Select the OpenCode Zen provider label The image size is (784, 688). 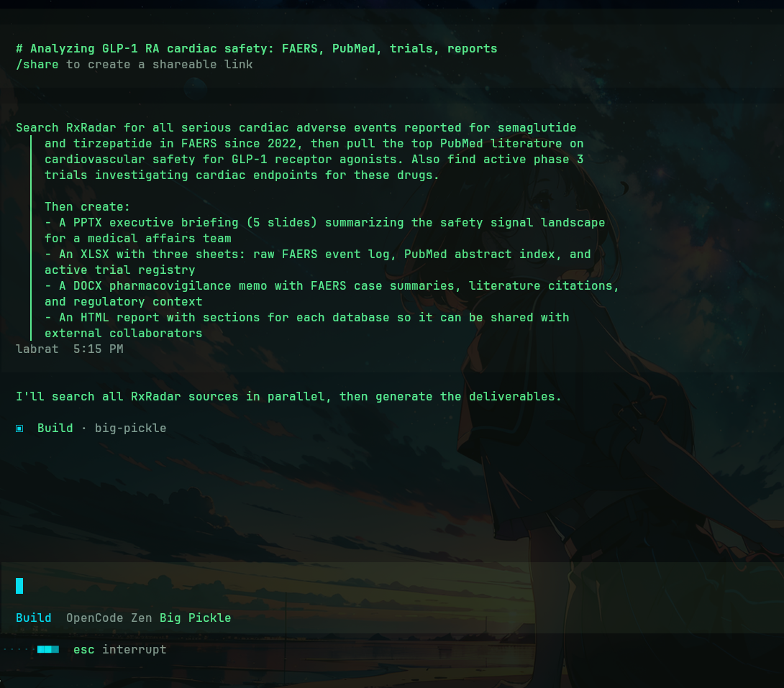[x=109, y=618]
